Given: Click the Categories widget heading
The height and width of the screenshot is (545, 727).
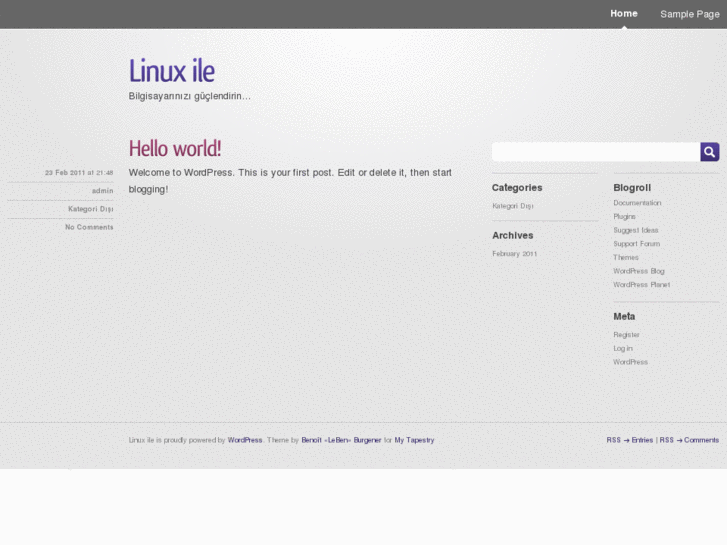Looking at the screenshot, I should tap(517, 187).
